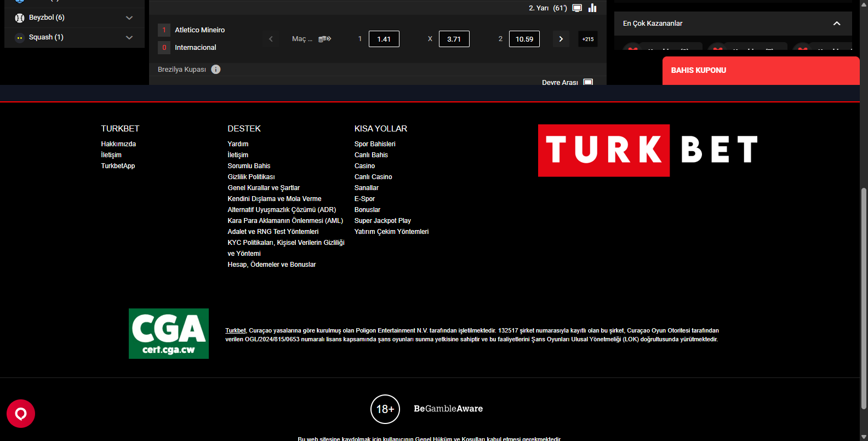
Task: Click the page vertical scrollbar thumb
Action: pos(864,299)
